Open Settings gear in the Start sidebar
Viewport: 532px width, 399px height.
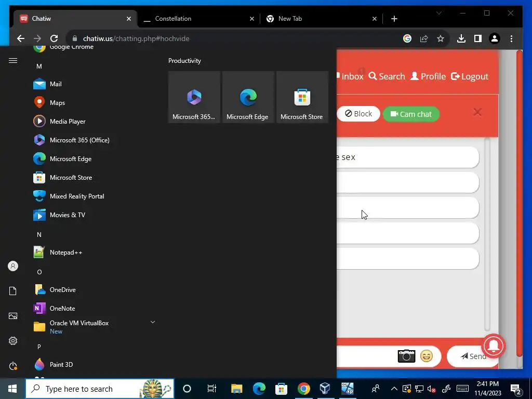[x=13, y=341]
